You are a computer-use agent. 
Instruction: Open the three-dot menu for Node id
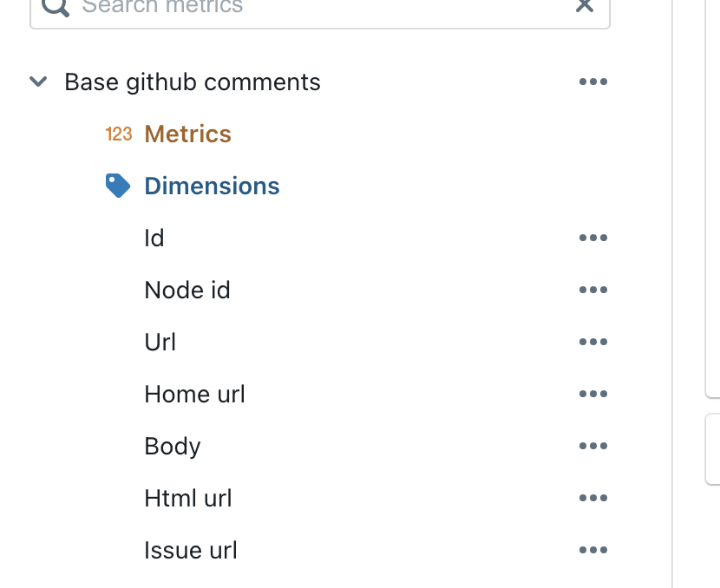tap(593, 290)
